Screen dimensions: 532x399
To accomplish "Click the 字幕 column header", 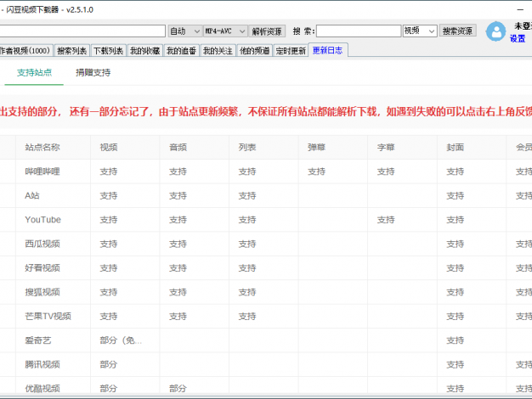I will pyautogui.click(x=402, y=148).
